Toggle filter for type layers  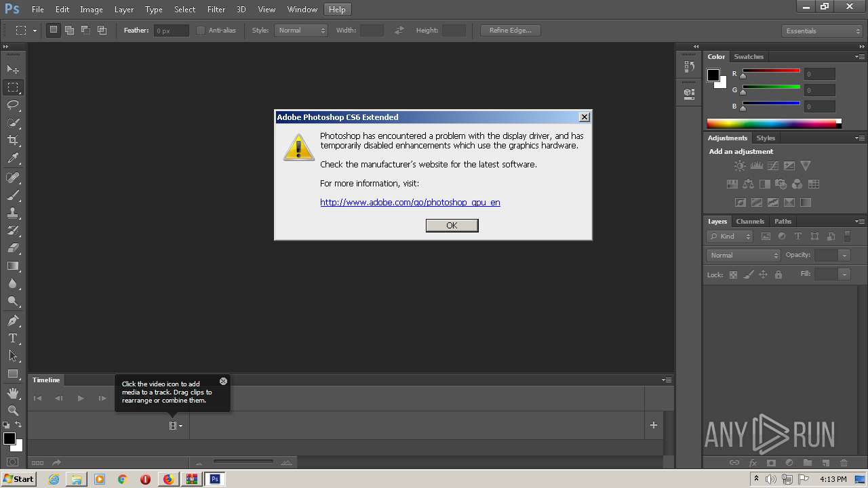pos(798,237)
